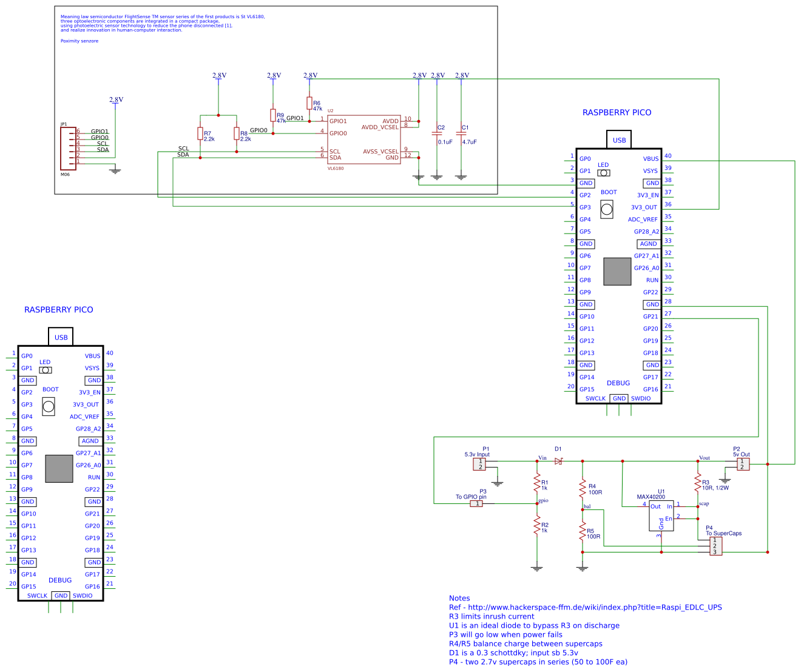This screenshot has height=672, width=801.
Task: Select the note 'R3 limits inrush current'
Action: pyautogui.click(x=492, y=616)
